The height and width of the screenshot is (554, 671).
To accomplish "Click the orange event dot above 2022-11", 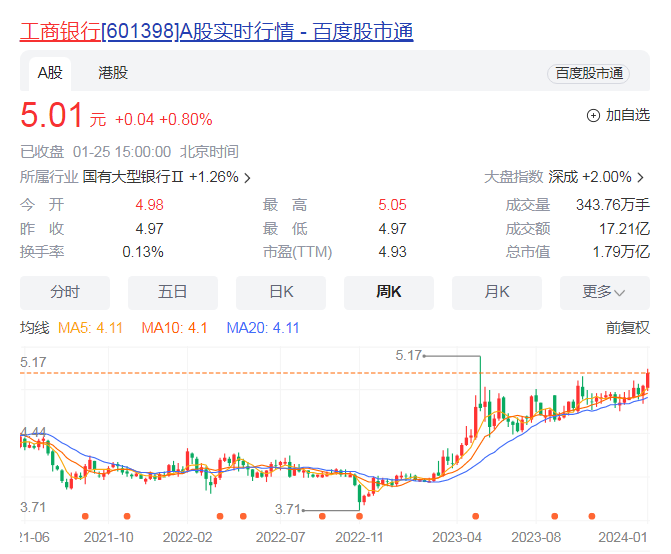I will (359, 516).
